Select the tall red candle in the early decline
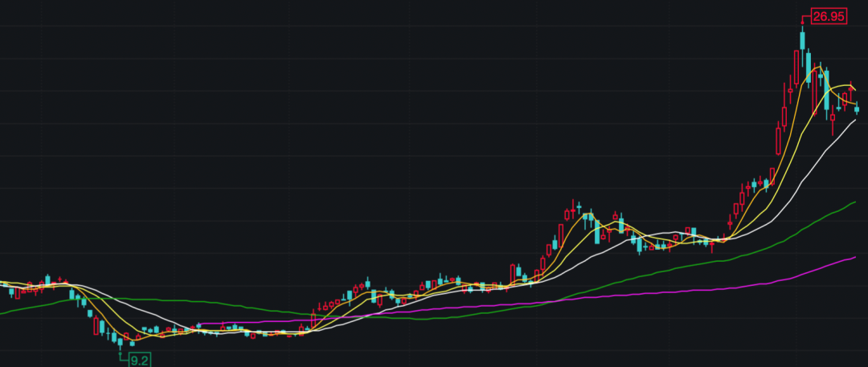 96,326
